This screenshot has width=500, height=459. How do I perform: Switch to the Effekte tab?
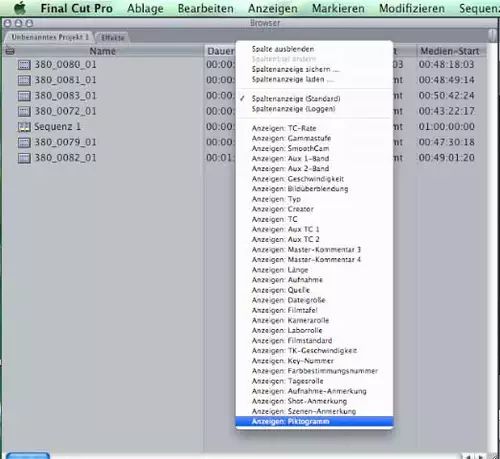click(x=113, y=38)
